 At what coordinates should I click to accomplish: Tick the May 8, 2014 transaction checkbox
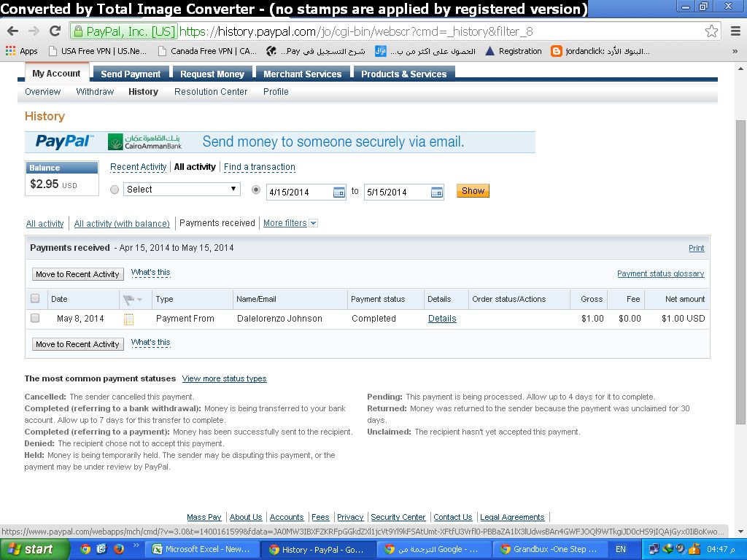click(35, 318)
